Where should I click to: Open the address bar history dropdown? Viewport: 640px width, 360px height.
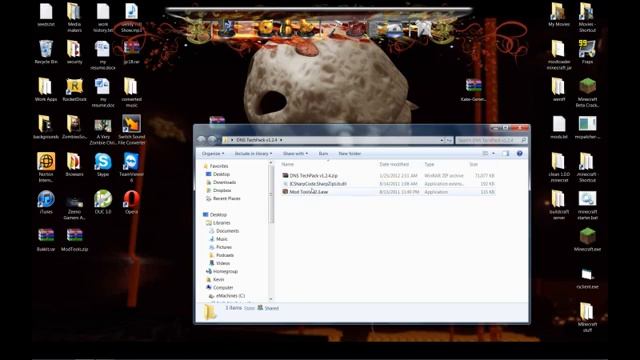pyautogui.click(x=442, y=140)
